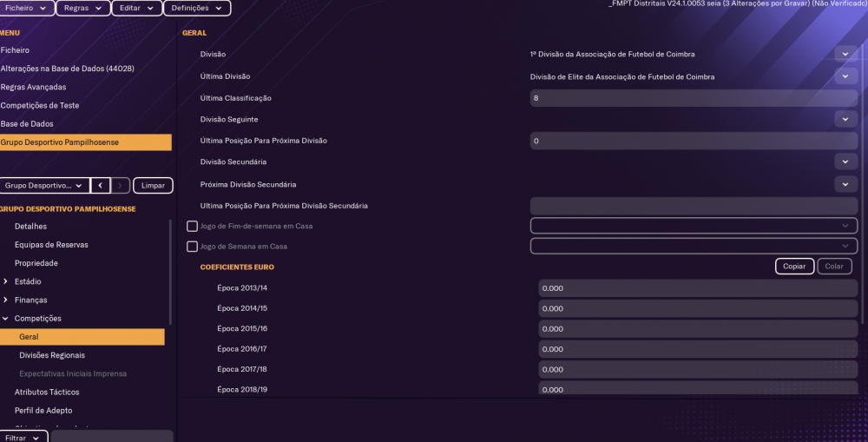This screenshot has width=868, height=442.
Task: Open Atributos Tácticos
Action: pos(47,392)
